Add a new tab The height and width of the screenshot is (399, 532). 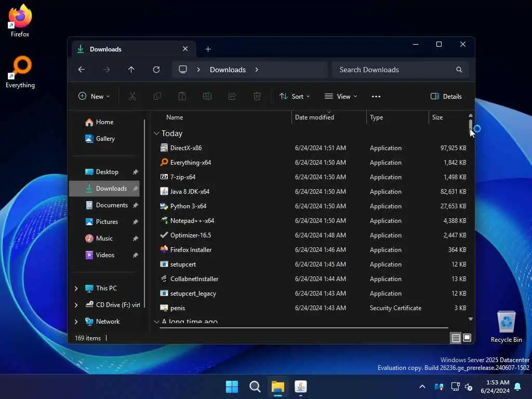click(x=208, y=49)
